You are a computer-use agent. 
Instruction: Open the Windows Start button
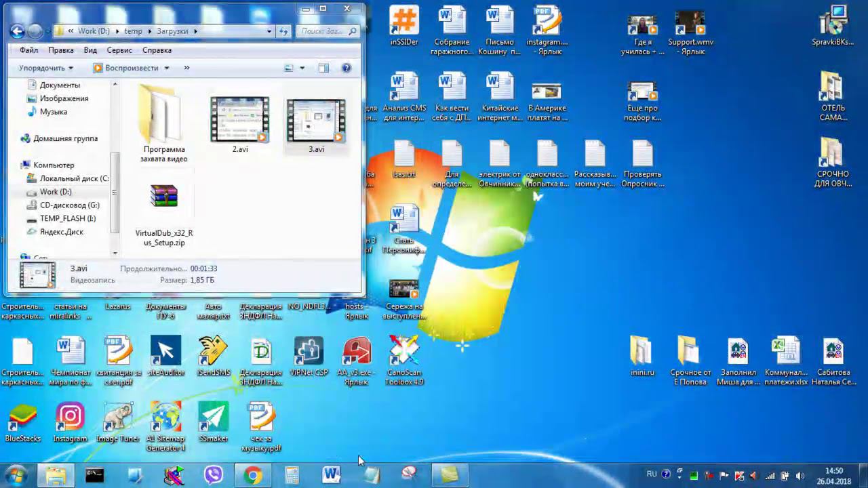[x=16, y=475]
